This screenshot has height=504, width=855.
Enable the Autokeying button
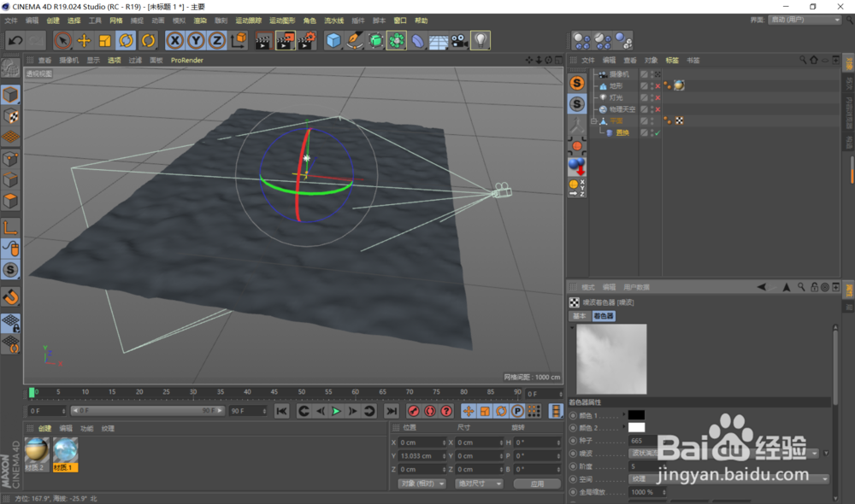430,412
